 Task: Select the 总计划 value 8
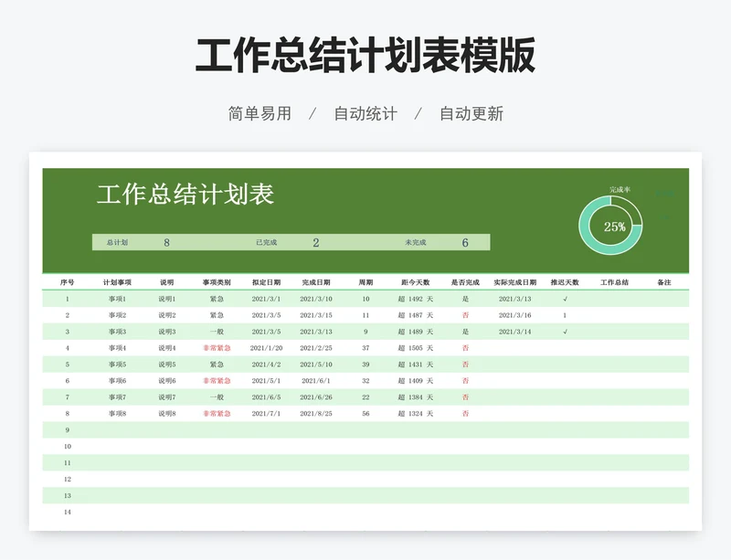point(166,242)
